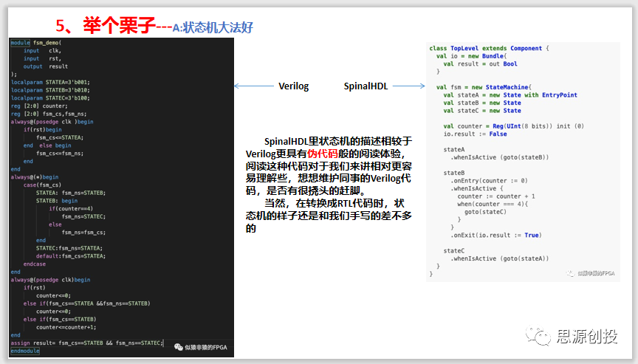Click 'counter := counter + 1' line
638x364 pixels.
click(496, 196)
